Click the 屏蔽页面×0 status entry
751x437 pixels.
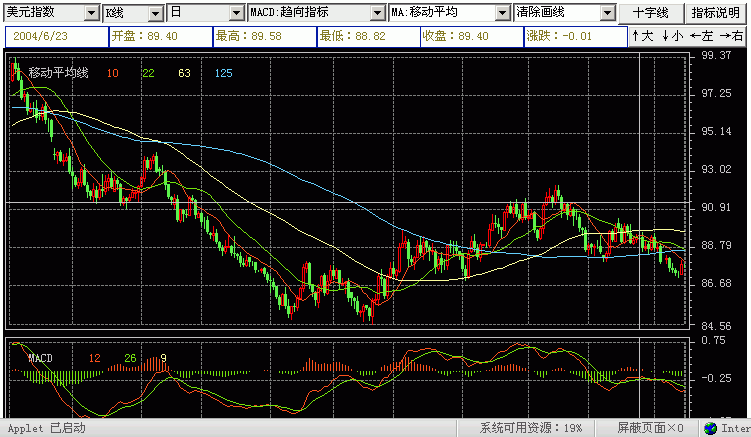(650, 428)
